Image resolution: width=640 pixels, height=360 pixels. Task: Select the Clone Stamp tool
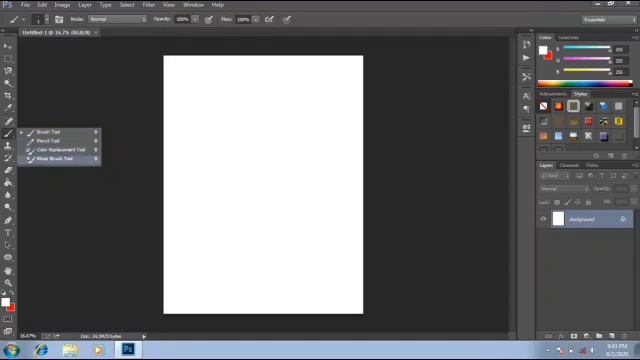pyautogui.click(x=8, y=146)
